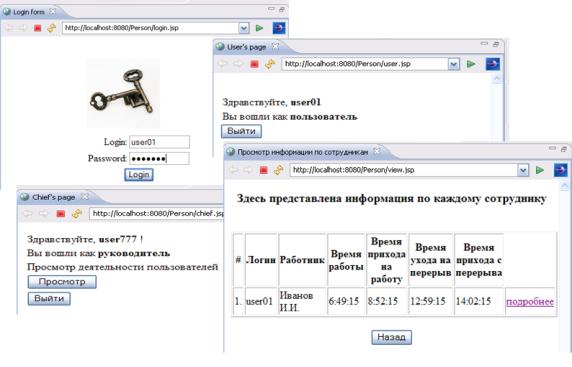Click the Login submit button
The image size is (572, 367).
click(x=139, y=175)
